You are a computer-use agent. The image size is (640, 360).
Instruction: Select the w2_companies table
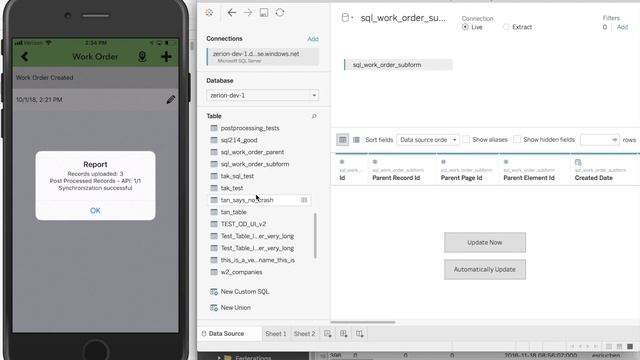(241, 272)
